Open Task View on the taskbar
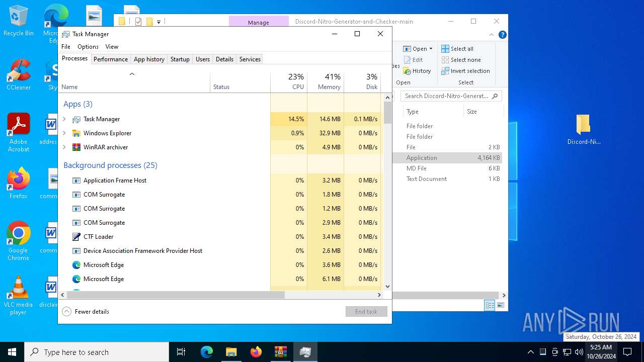The width and height of the screenshot is (644, 362). 181,352
